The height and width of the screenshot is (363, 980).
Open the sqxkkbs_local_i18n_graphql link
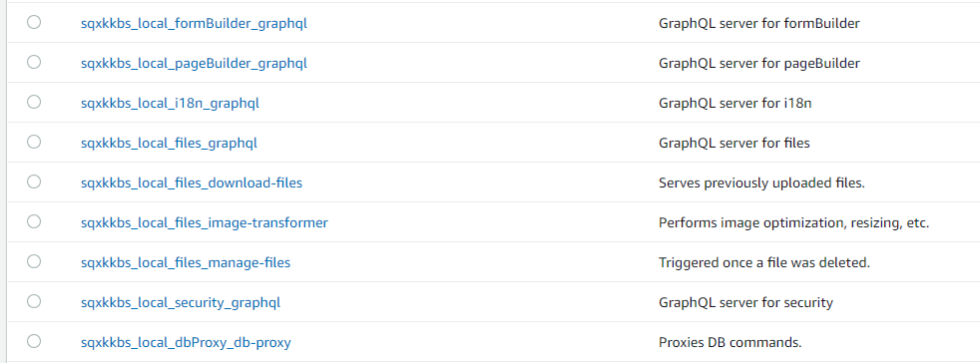(x=170, y=104)
